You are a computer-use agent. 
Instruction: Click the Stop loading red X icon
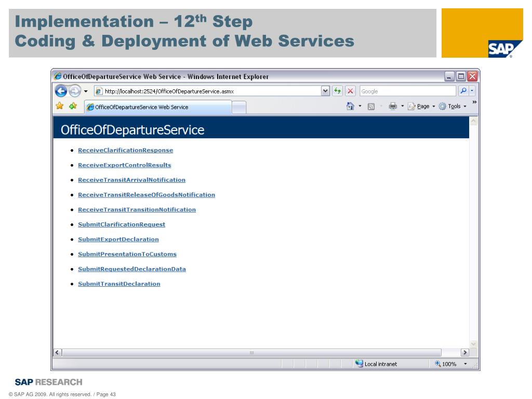coord(350,91)
